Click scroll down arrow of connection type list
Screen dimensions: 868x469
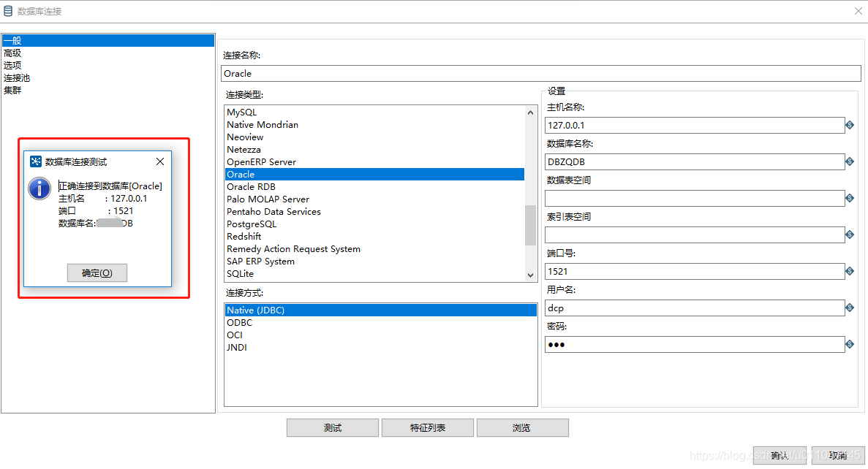tap(530, 275)
